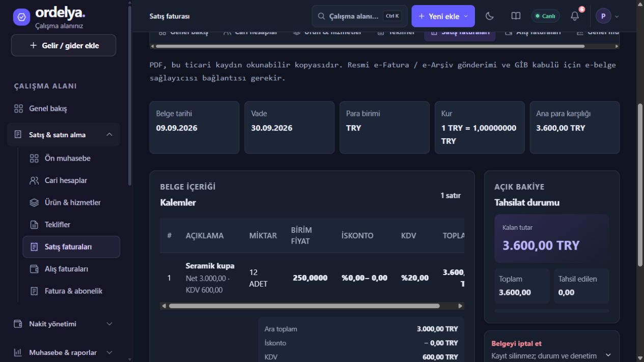This screenshot has height=362, width=644.
Task: Click the Vade value 30.09.2026
Action: 272,128
